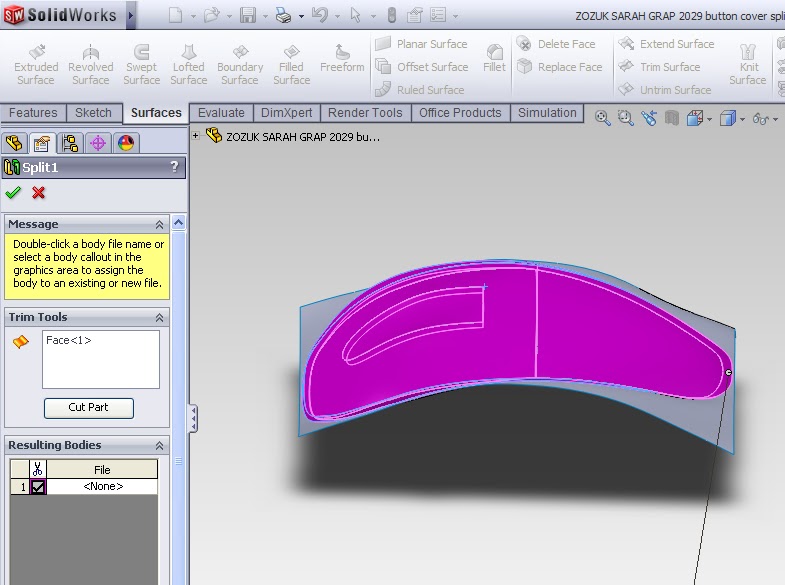Open the file properties icon

tap(415, 16)
